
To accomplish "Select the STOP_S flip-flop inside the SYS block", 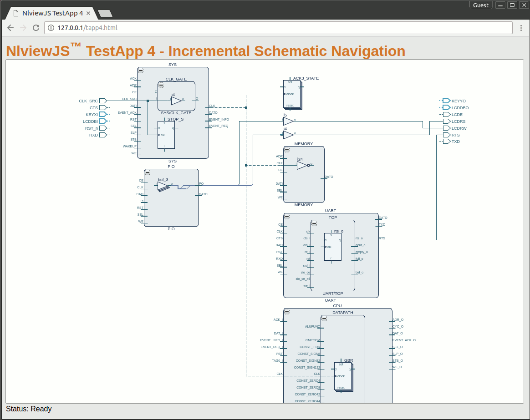I will 167,134.
